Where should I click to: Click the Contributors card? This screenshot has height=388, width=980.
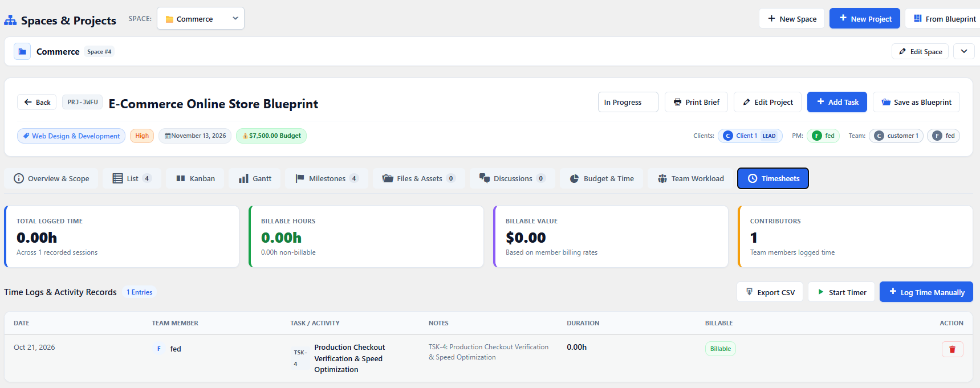point(855,236)
